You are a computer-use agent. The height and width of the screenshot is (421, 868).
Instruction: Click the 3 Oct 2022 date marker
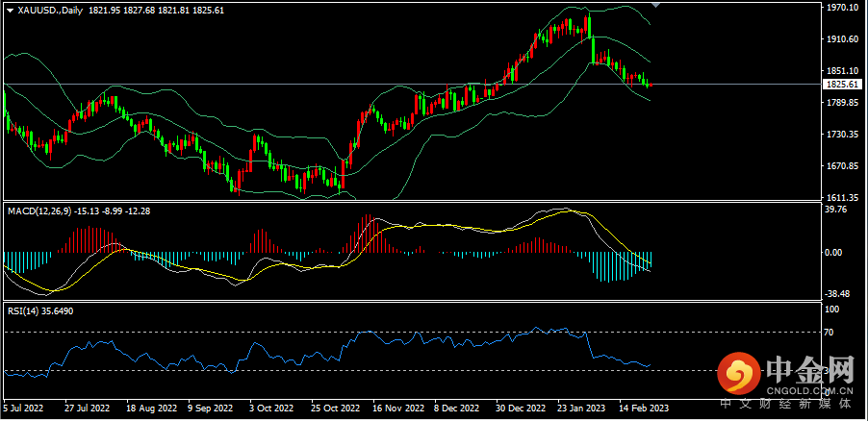click(x=271, y=408)
